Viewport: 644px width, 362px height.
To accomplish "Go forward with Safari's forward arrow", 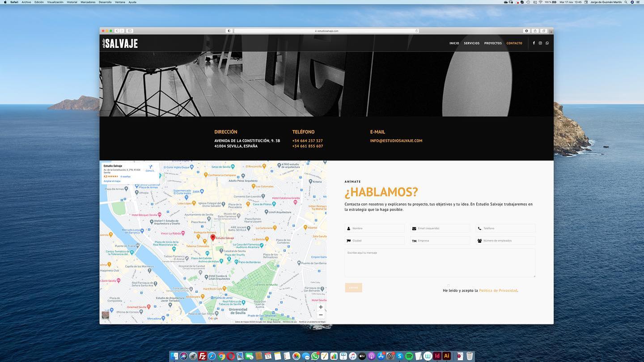I will click(122, 31).
